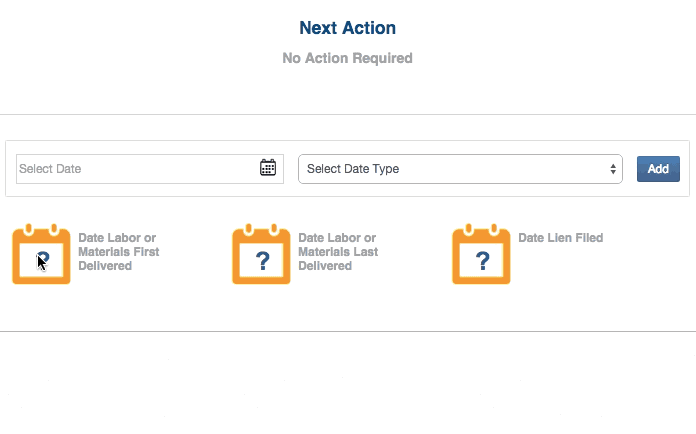The image size is (696, 434).
Task: Click 'Select Date Type' placeholder text
Action: tap(353, 169)
